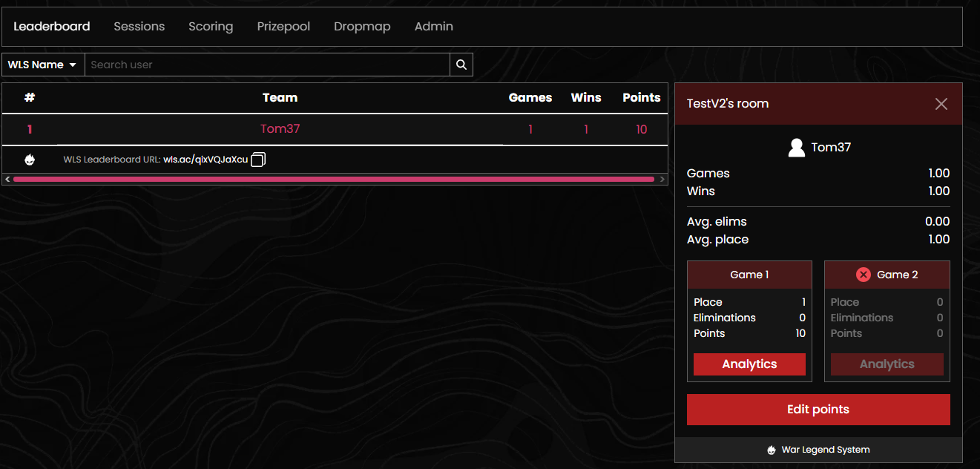The height and width of the screenshot is (469, 980).
Task: Close the TestV2's room panel
Action: tap(941, 104)
